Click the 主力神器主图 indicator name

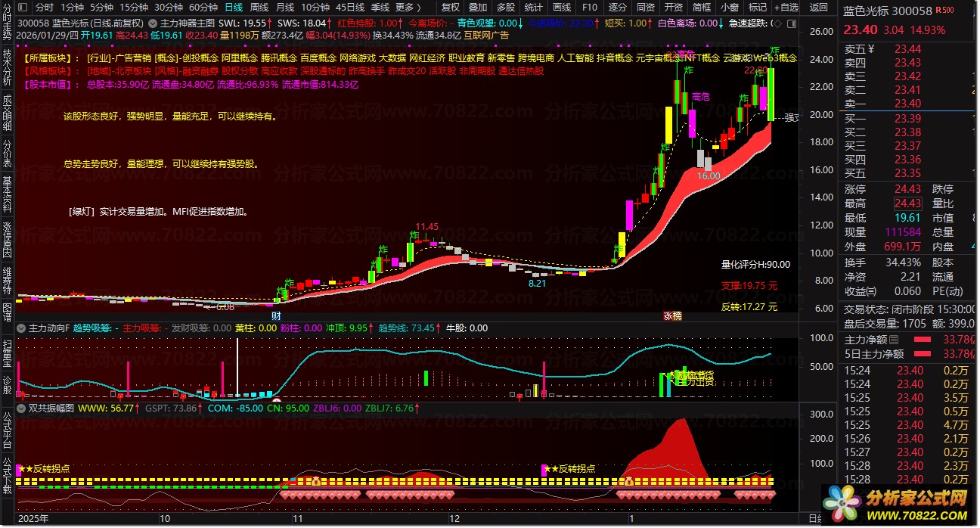point(188,23)
